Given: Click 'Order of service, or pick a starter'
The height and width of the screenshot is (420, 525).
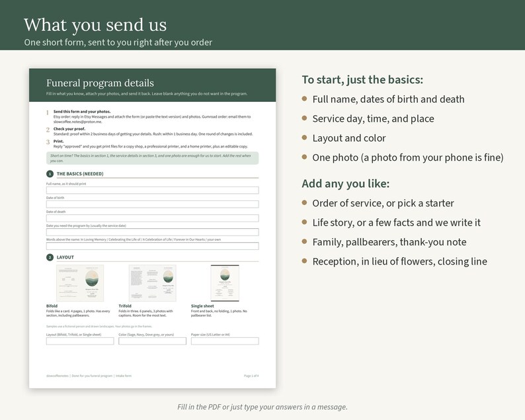Looking at the screenshot, I should (x=383, y=203).
